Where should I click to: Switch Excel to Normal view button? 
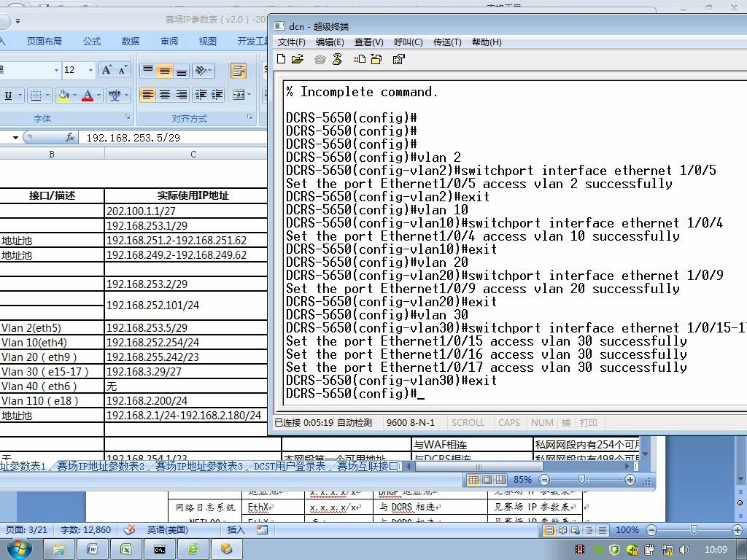(x=473, y=480)
